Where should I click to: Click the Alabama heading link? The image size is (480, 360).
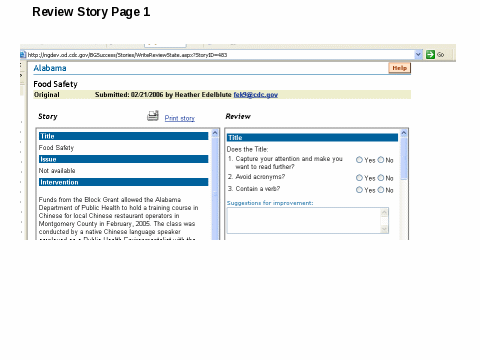[x=50, y=68]
